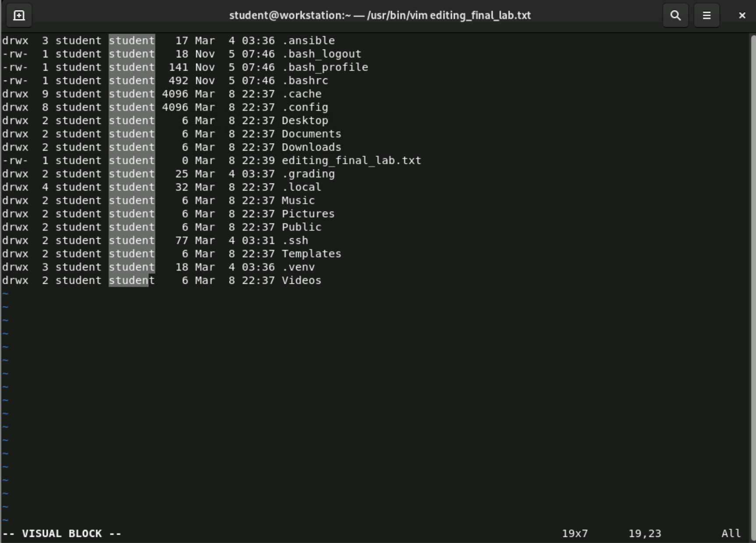Click the 03:31 timestamp on the .ssh row

258,240
